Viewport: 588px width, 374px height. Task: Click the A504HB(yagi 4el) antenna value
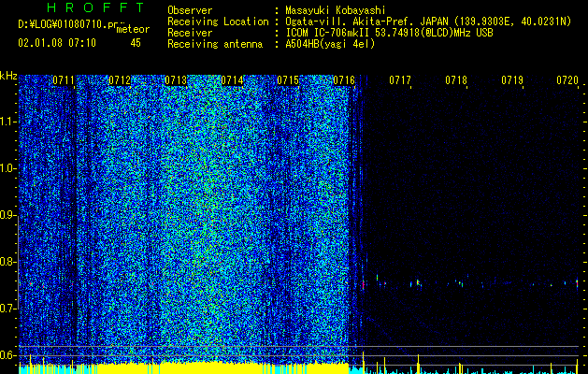[330, 44]
